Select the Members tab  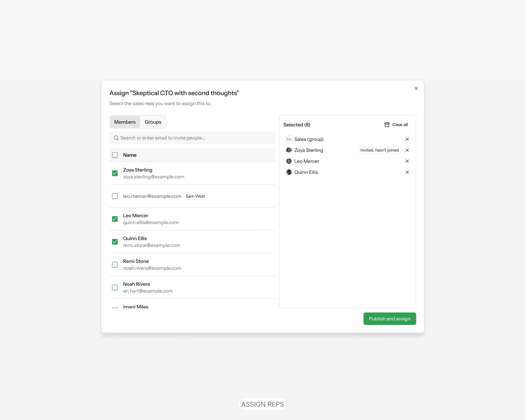125,122
